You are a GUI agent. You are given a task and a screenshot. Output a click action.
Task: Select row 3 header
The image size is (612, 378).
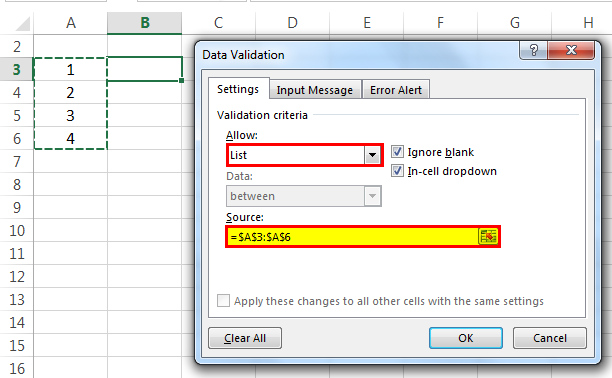click(16, 70)
